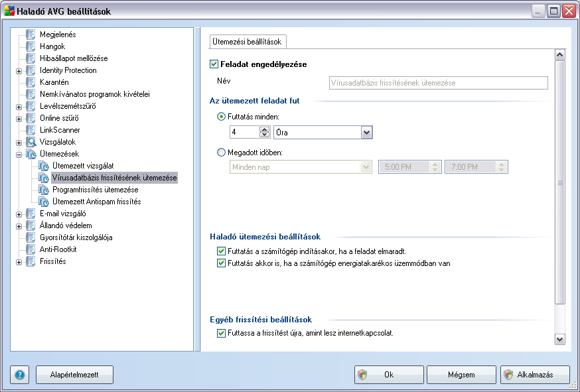
Task: Click the Hibaállapot mellőzése icon
Action: click(31, 58)
